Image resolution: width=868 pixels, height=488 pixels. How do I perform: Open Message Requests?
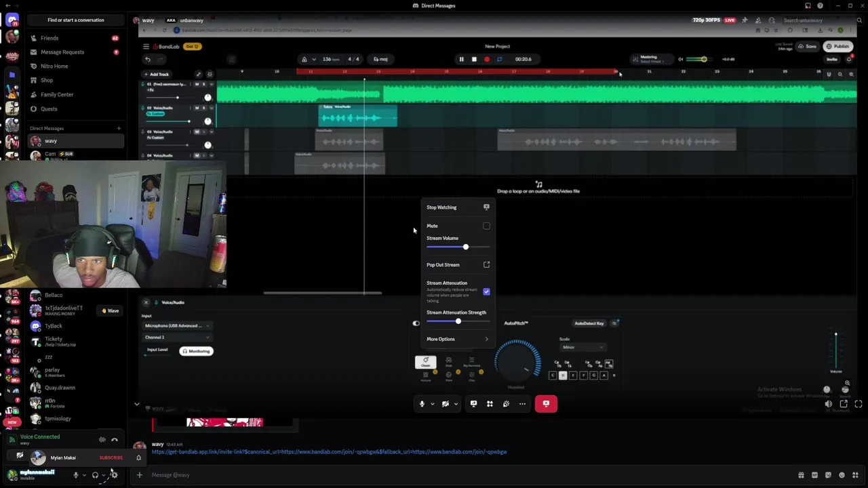pos(76,52)
